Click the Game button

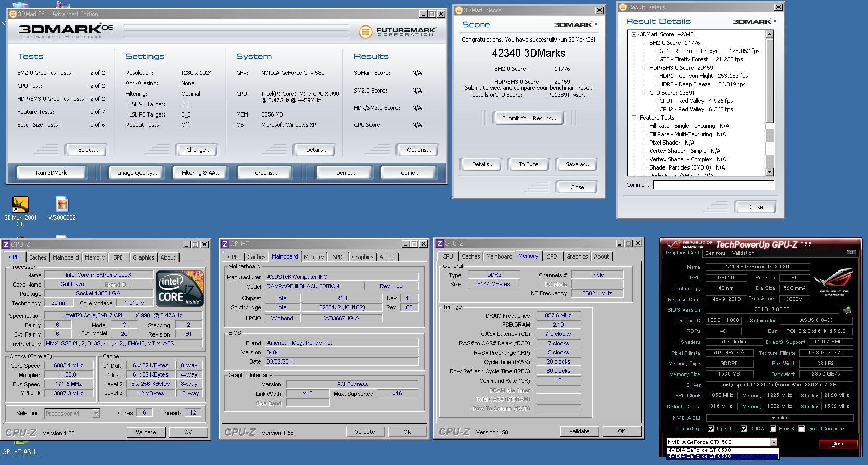point(410,173)
